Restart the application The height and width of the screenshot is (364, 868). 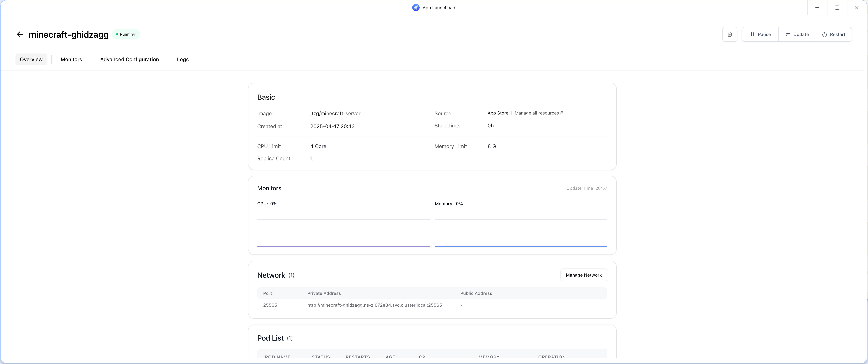[x=833, y=34]
